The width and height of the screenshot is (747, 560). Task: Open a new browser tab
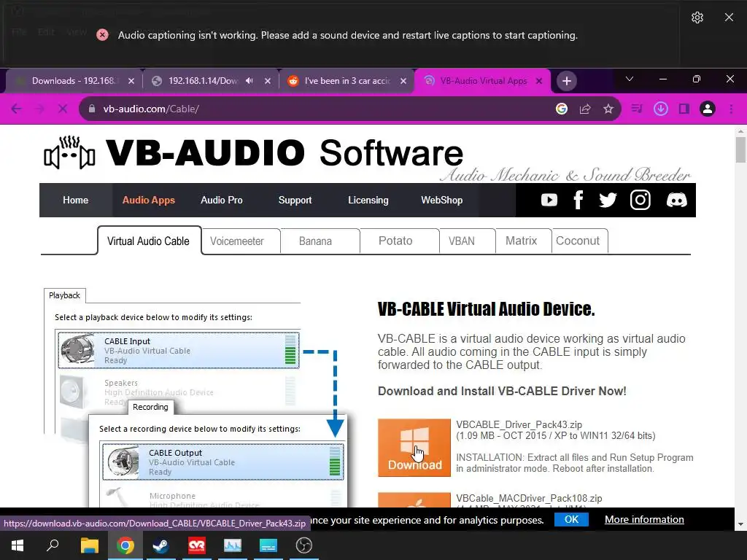point(566,81)
